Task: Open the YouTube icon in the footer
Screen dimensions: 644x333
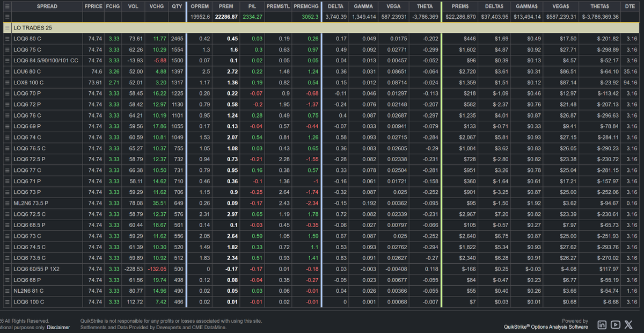Action: pos(616,324)
